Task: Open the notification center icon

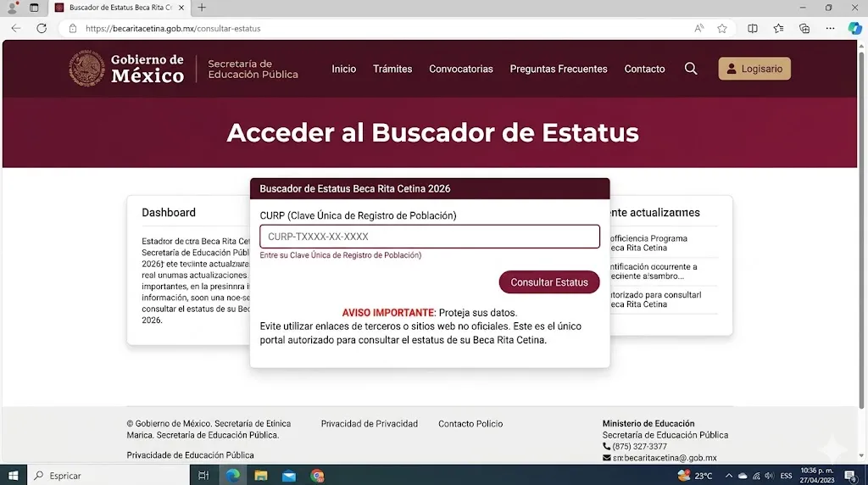Action: coord(850,475)
